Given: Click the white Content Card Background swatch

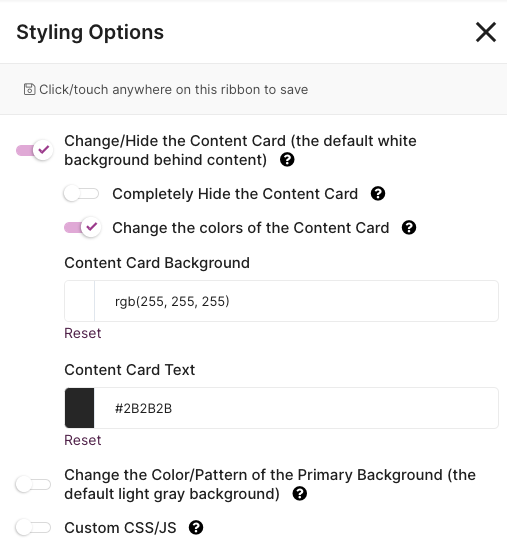Looking at the screenshot, I should pyautogui.click(x=79, y=301).
